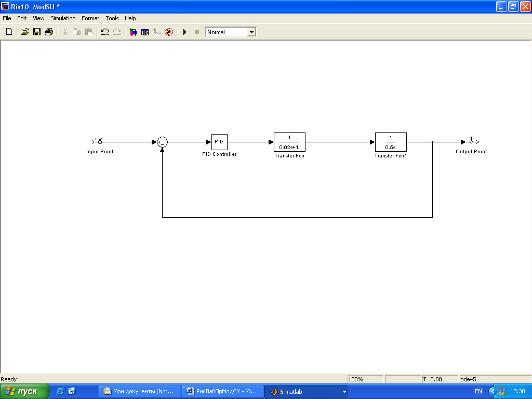Click the 100% zoom status field

365,379
